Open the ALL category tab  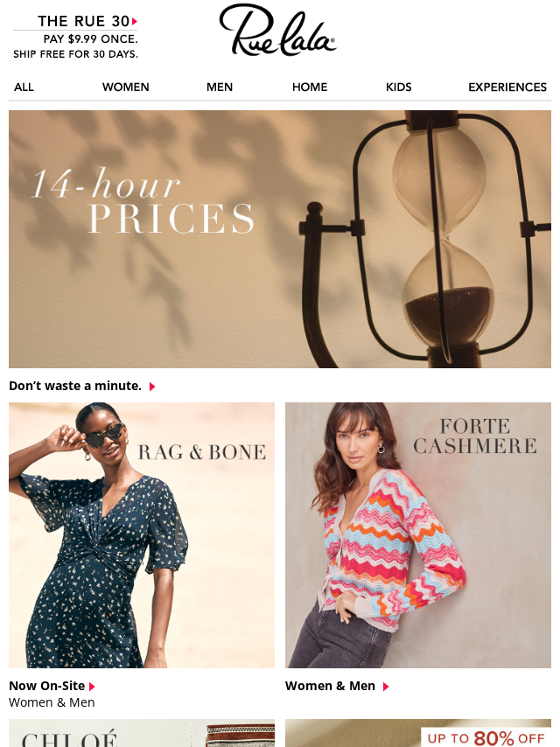click(x=24, y=87)
